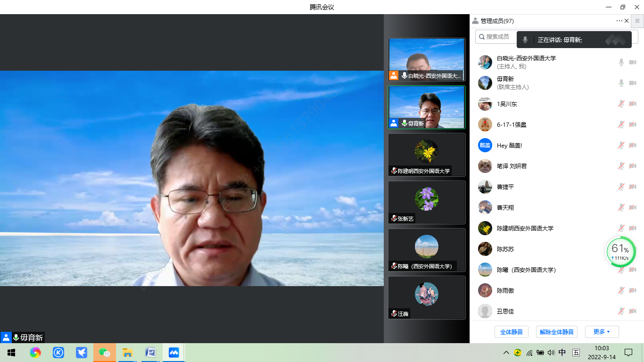
Task: Click the 全体静音 button
Action: pos(512,332)
